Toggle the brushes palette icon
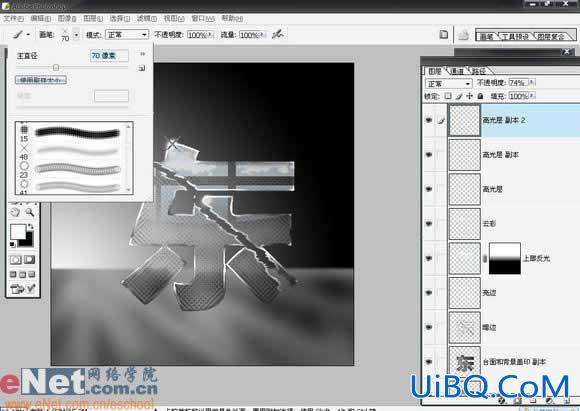The height and width of the screenshot is (411, 580). point(444,34)
